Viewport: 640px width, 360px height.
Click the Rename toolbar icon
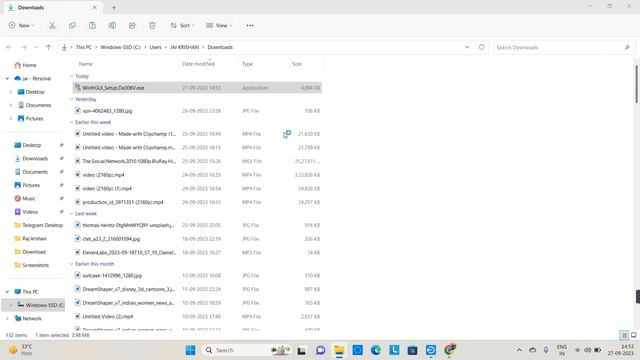[112, 25]
